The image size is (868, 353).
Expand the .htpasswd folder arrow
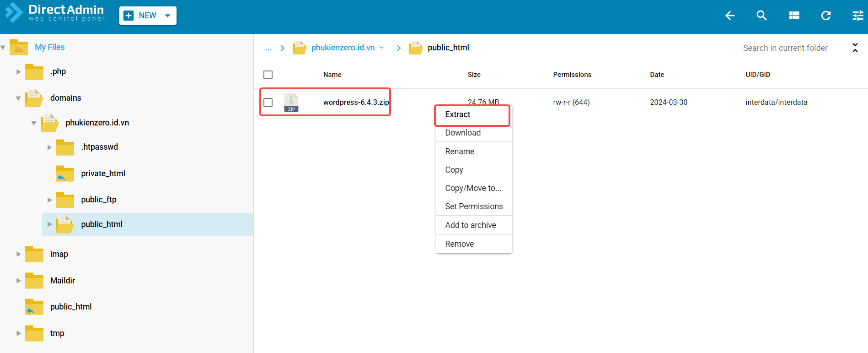pyautogui.click(x=49, y=147)
